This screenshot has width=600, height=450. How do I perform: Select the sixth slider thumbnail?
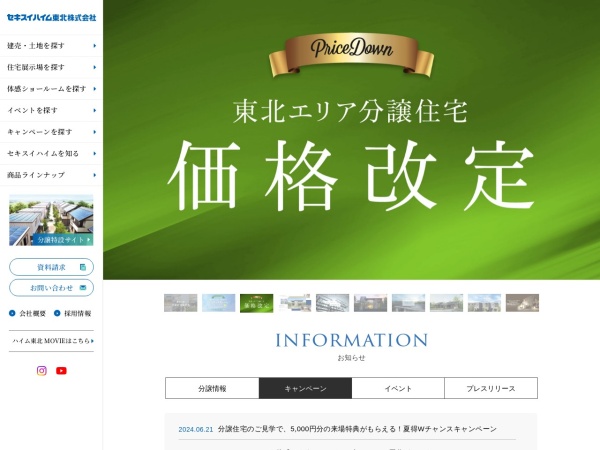tap(370, 303)
